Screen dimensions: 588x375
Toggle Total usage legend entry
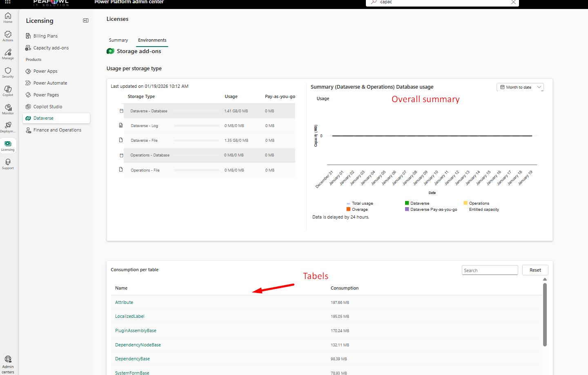tap(360, 203)
